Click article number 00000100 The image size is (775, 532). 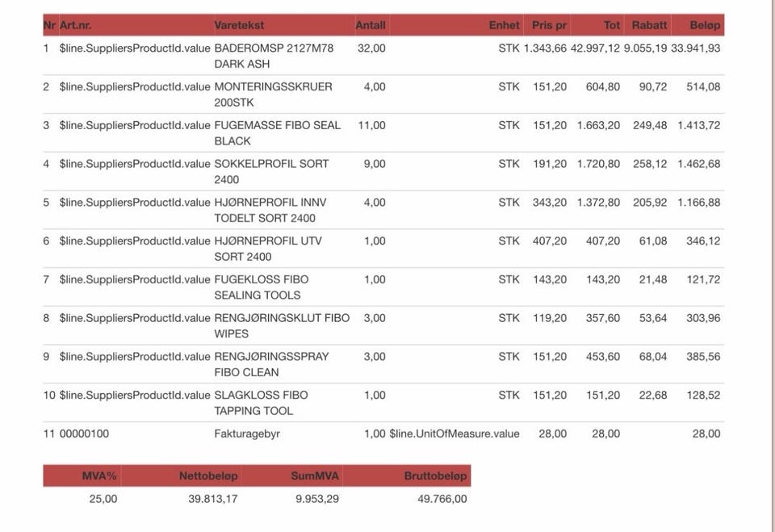click(x=84, y=434)
